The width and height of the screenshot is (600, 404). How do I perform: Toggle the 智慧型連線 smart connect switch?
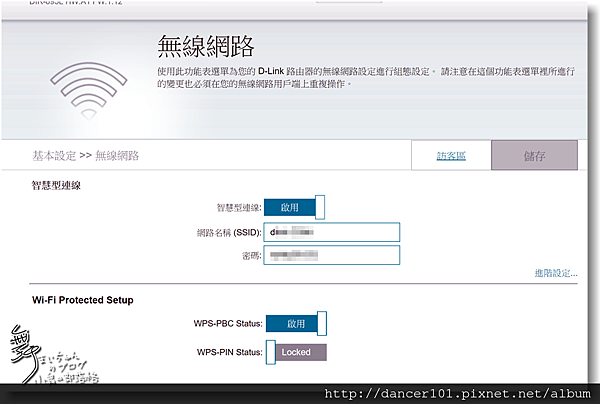click(294, 207)
